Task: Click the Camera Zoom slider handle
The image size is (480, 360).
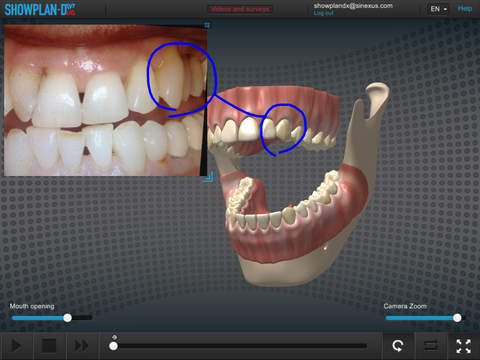Action: point(457,318)
